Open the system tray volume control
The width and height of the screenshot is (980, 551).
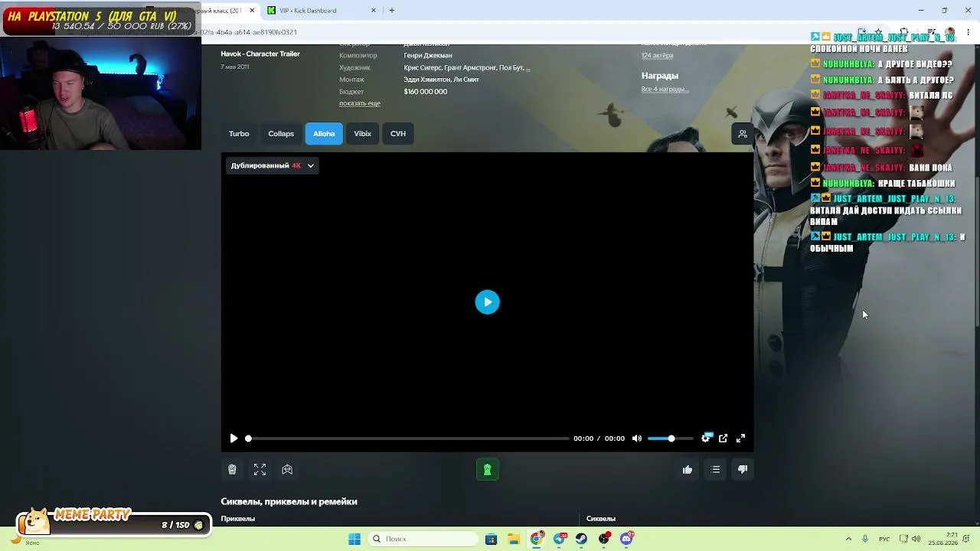(916, 539)
